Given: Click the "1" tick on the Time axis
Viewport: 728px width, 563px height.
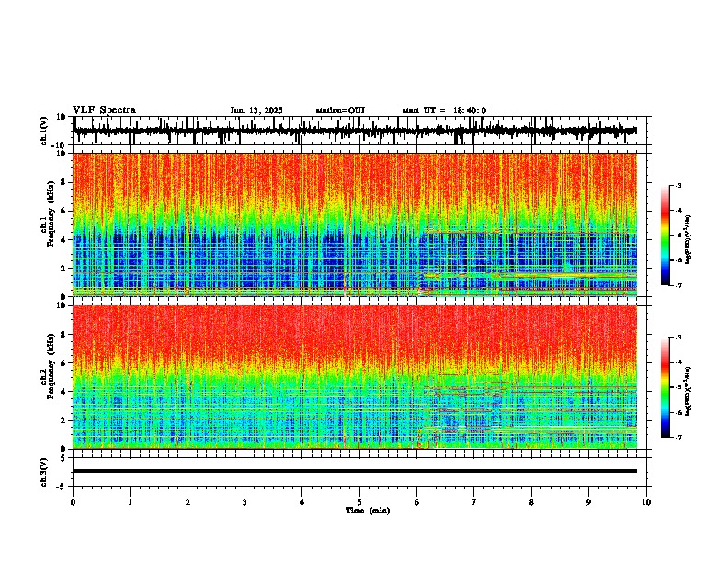Looking at the screenshot, I should (130, 502).
